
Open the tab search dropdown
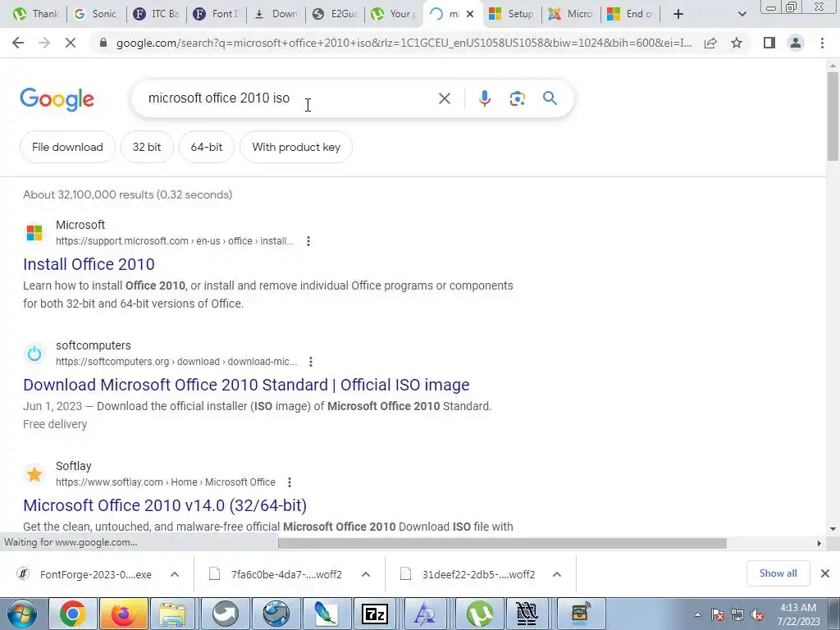pos(742,14)
